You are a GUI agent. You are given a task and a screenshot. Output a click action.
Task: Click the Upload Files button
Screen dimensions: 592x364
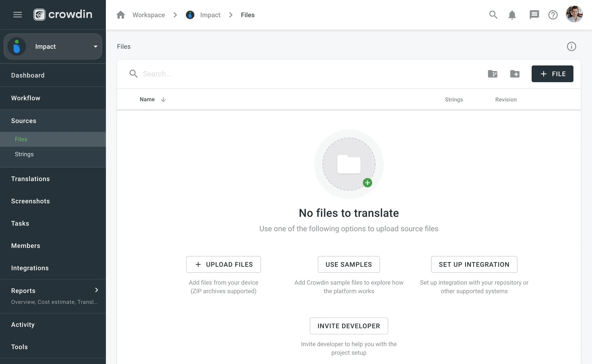tap(223, 264)
